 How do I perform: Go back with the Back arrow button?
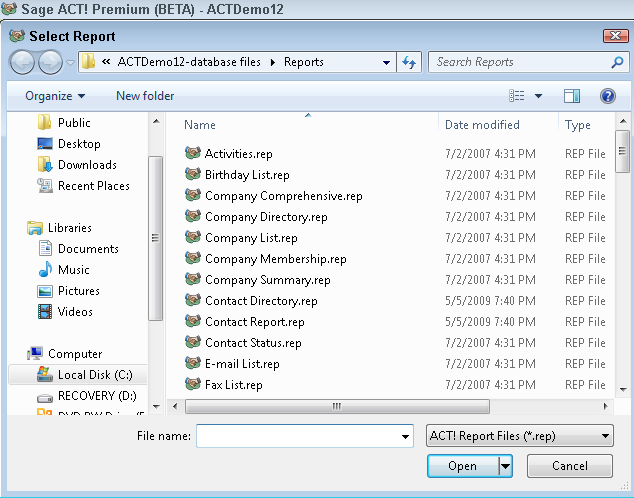click(x=22, y=62)
